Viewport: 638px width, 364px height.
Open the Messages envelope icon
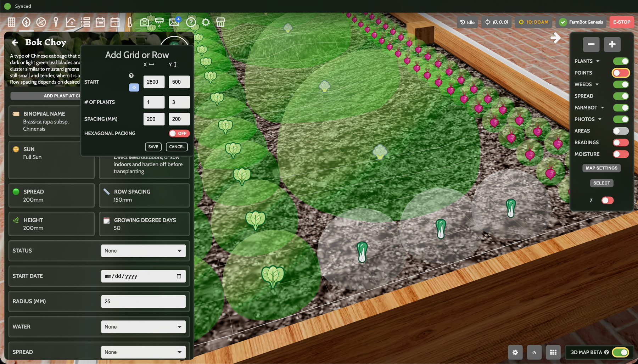[174, 22]
